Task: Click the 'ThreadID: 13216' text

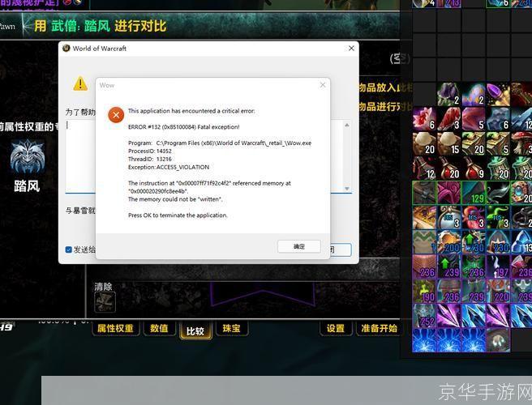Action: click(x=149, y=159)
